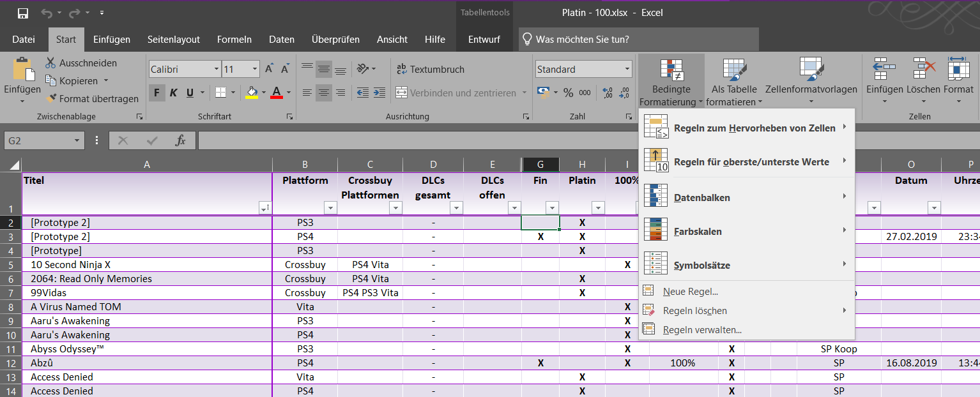Viewport: 980px width, 397px height.
Task: Click the insert function fx icon
Action: (x=181, y=140)
